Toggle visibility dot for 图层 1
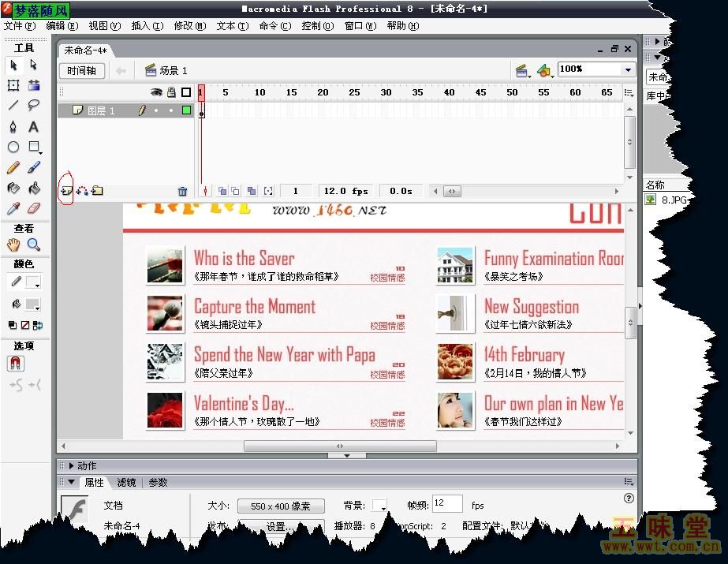 156,111
